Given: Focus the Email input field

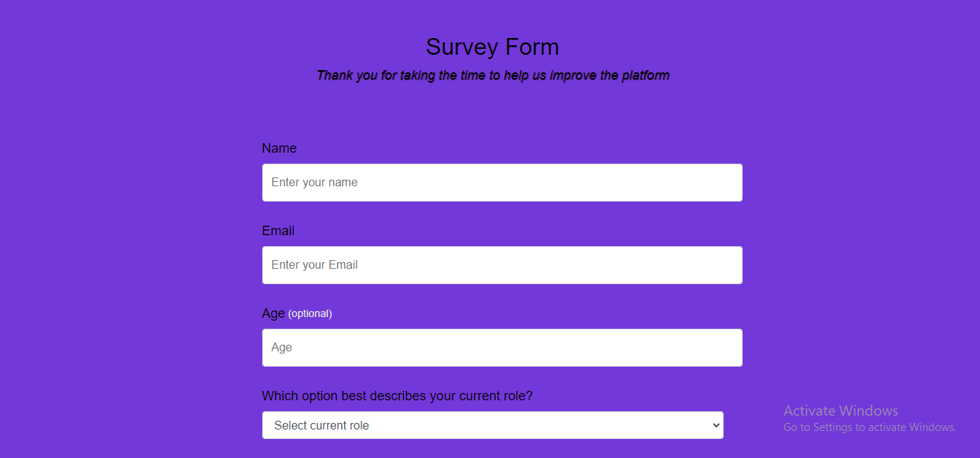Looking at the screenshot, I should [502, 265].
